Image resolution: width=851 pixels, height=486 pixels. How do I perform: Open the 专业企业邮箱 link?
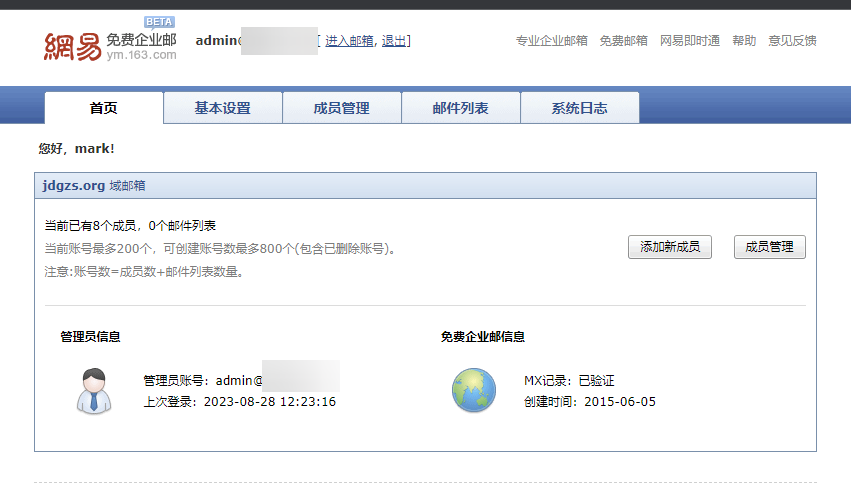coord(551,41)
